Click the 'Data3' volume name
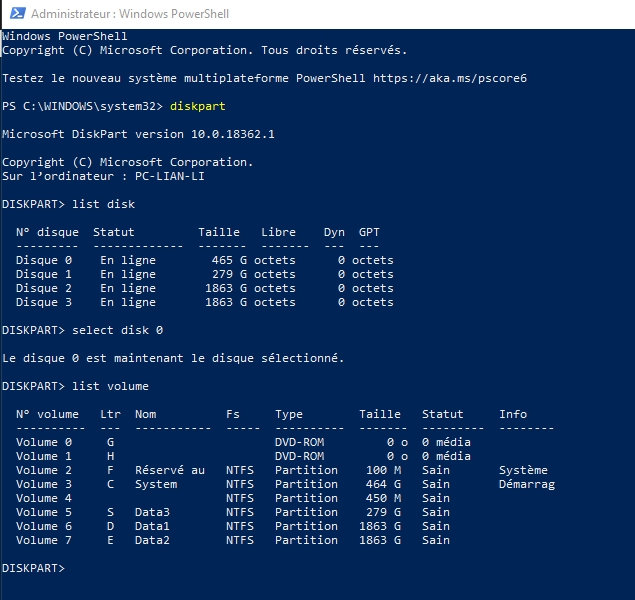This screenshot has width=635, height=600. pyautogui.click(x=153, y=512)
